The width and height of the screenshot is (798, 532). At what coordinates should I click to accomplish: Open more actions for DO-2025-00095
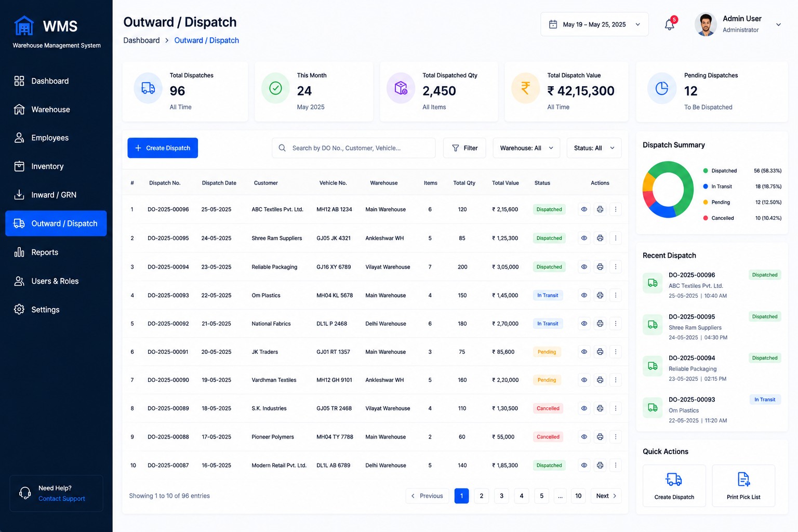616,238
